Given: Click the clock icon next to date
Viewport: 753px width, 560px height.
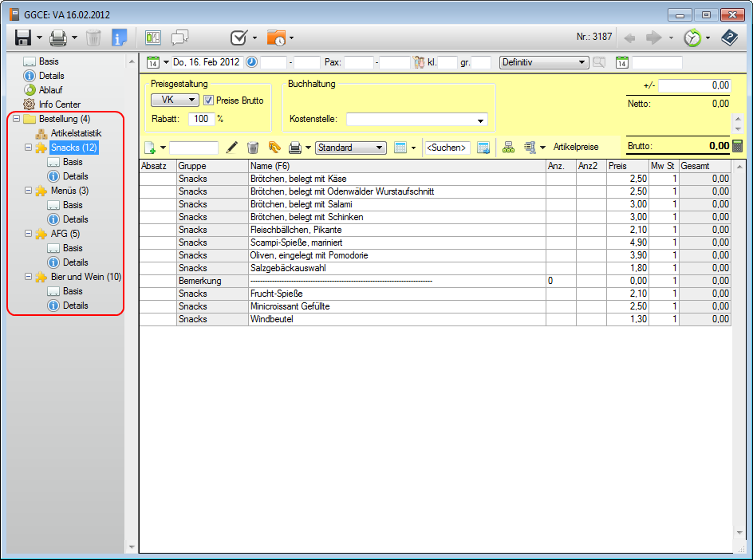Looking at the screenshot, I should coord(251,62).
